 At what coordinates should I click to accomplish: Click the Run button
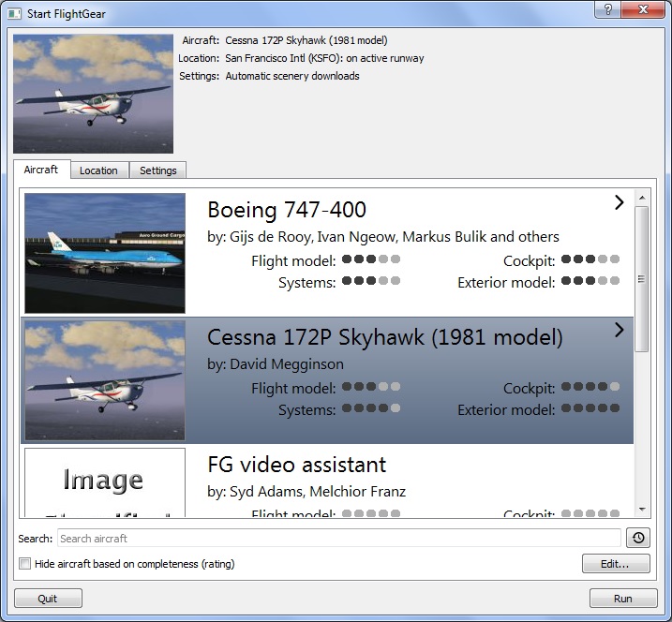tap(623, 598)
